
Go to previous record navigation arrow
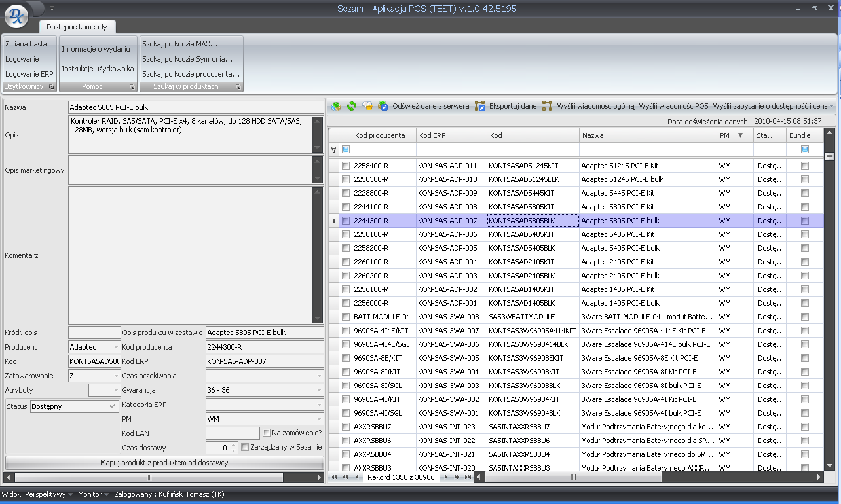tap(357, 477)
